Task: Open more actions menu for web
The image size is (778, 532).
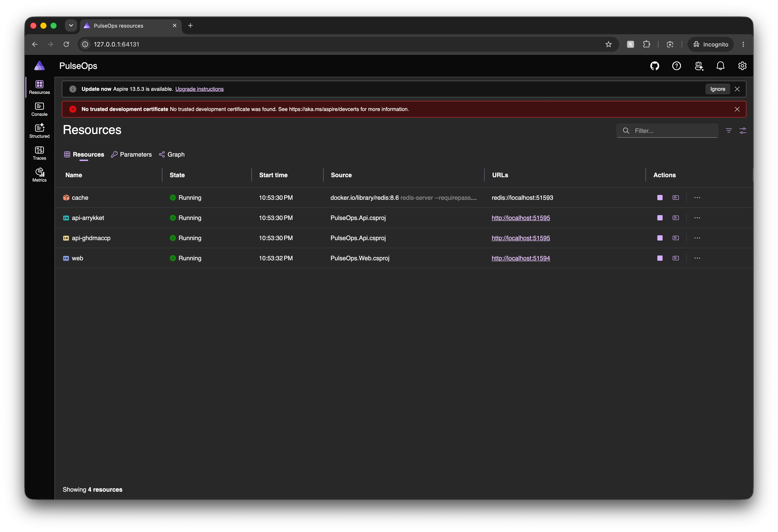Action: click(x=697, y=258)
